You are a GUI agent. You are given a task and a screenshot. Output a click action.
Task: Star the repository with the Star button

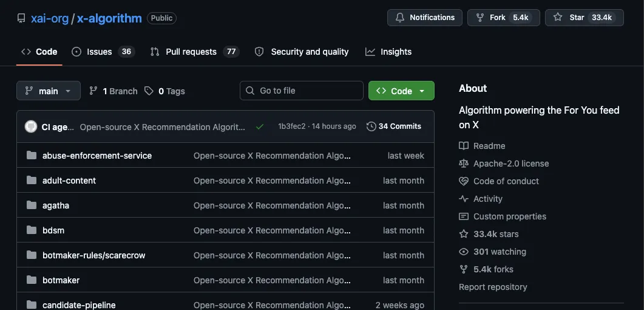point(584,18)
